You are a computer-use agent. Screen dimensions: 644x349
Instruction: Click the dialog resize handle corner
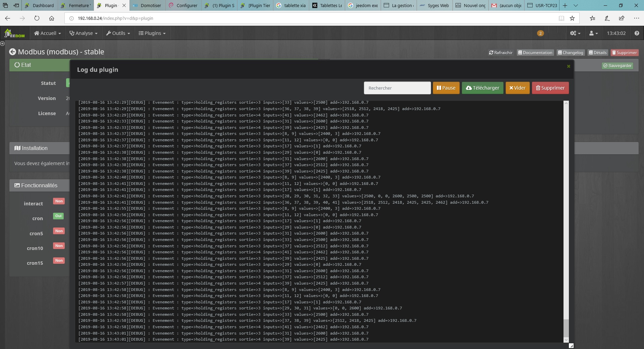tap(571, 346)
